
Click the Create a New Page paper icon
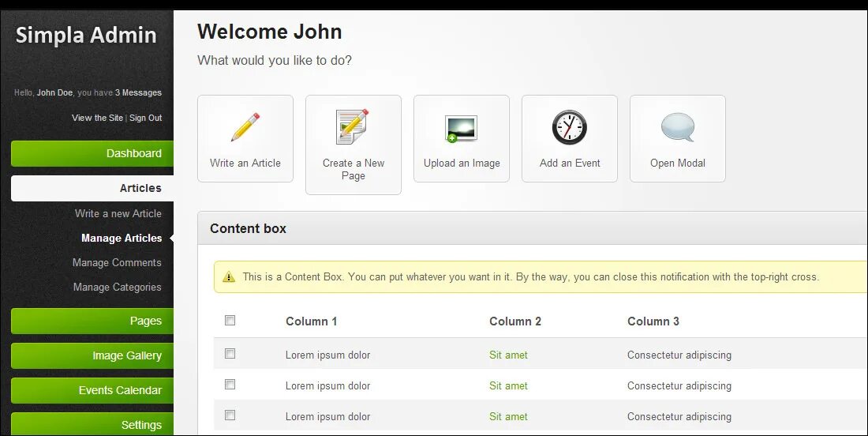(x=353, y=127)
